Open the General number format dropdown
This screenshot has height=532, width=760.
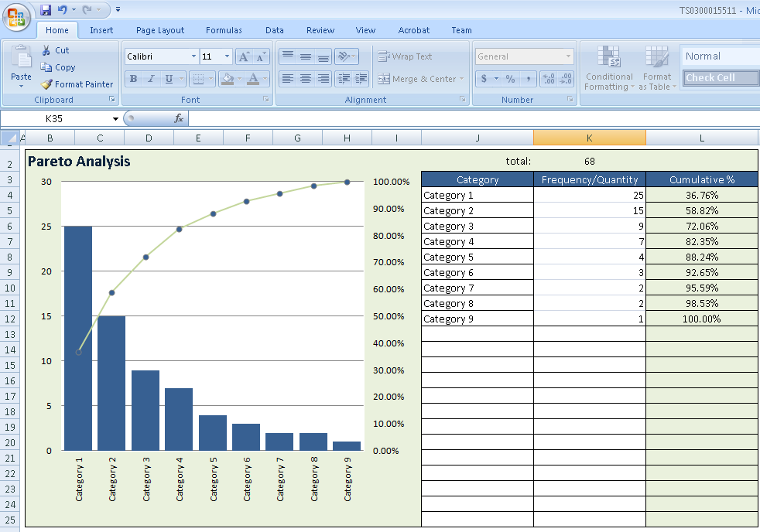coord(568,56)
